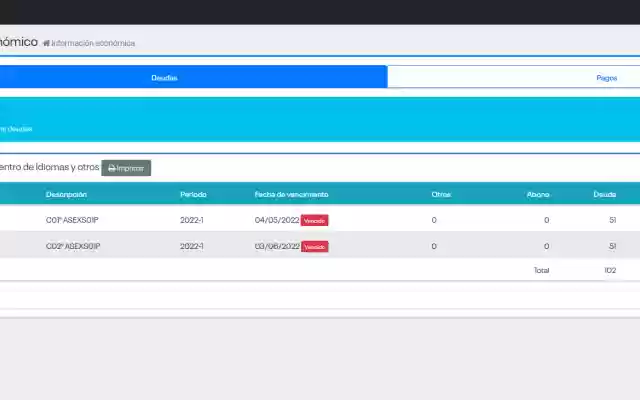Screen dimensions: 640x400
Task: Click the printer icon on Imprimir button
Action: coord(111,168)
